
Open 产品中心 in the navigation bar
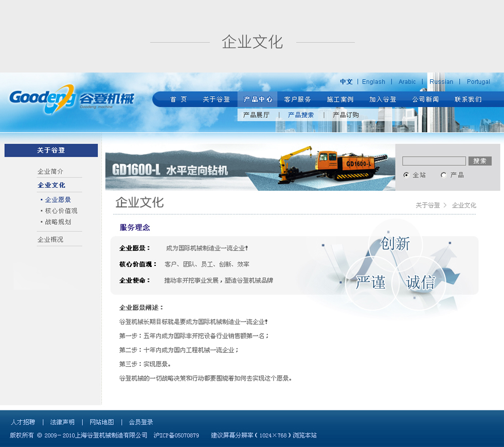tap(258, 99)
